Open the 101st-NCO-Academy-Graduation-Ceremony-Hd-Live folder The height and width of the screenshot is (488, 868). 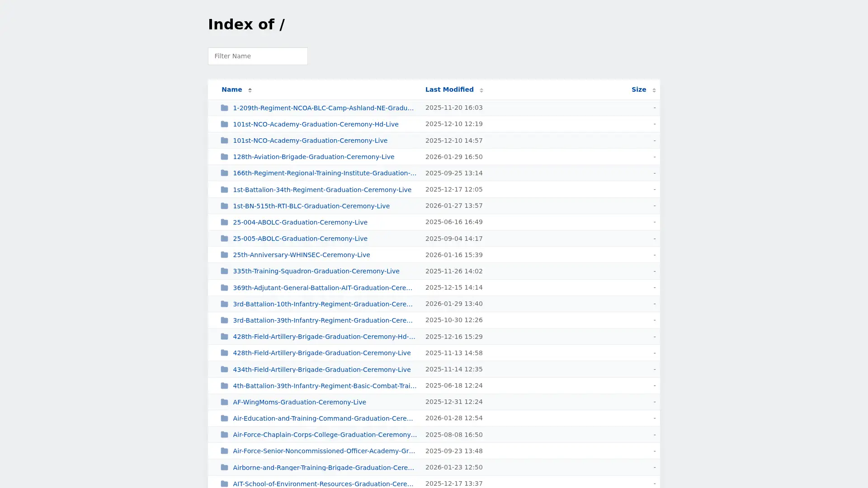(316, 124)
